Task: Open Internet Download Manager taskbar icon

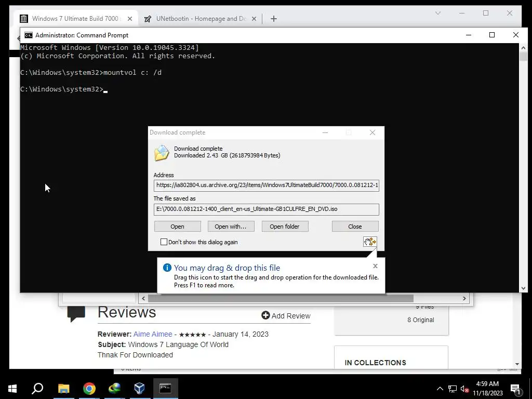Action: point(115,389)
